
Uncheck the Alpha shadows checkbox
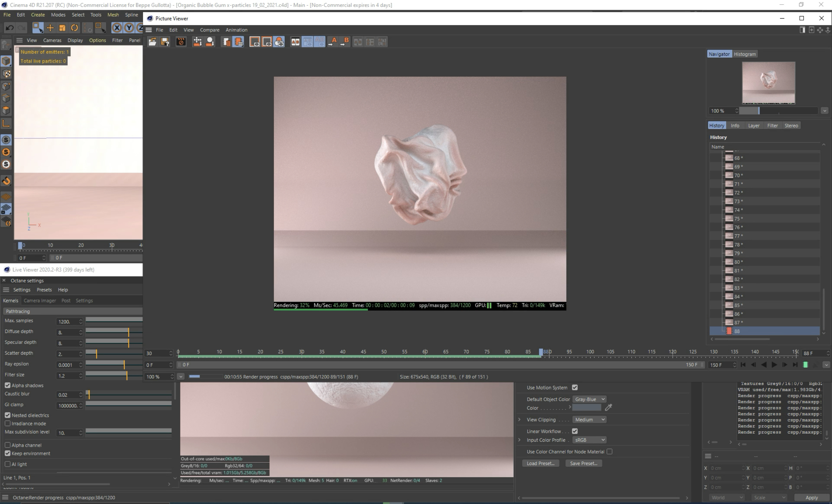click(x=7, y=385)
